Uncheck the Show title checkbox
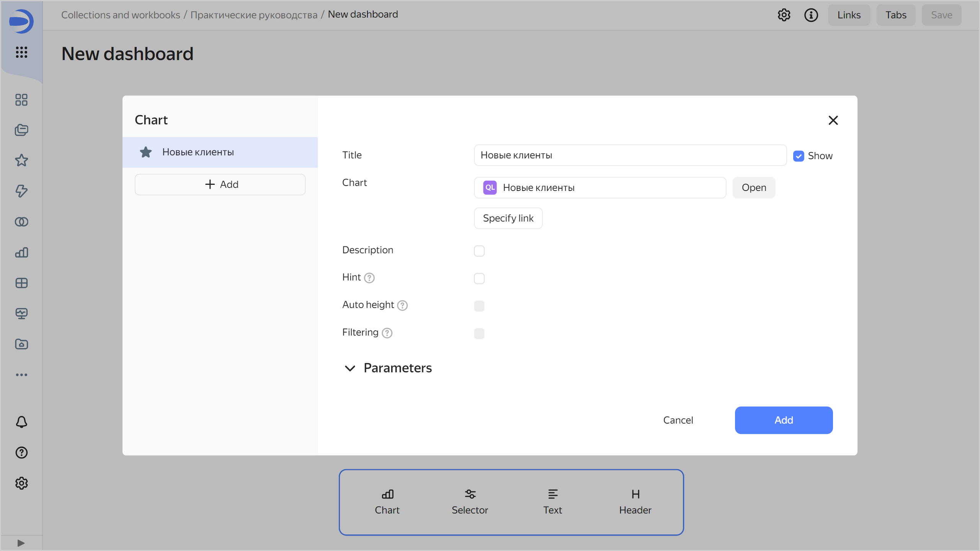Screen dimensions: 980x551 (798, 156)
